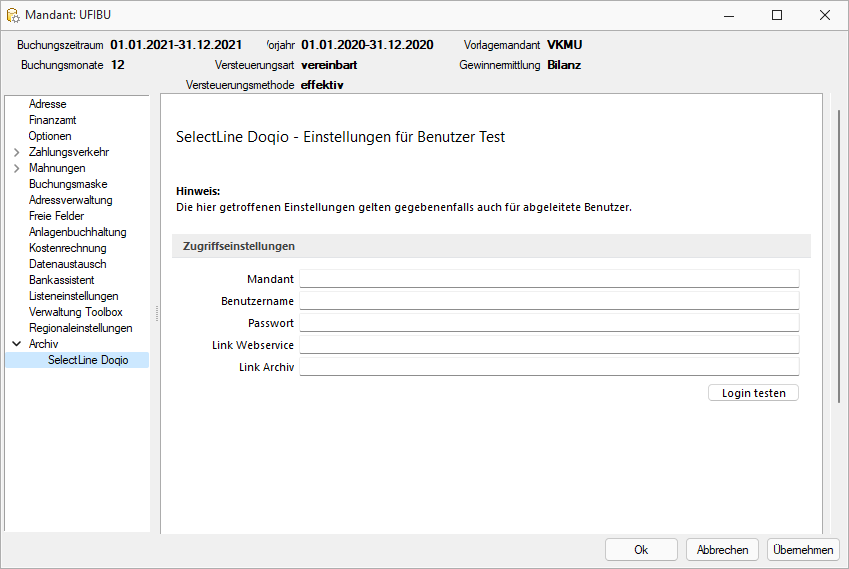Select the Archiv tree entry

pos(43,344)
